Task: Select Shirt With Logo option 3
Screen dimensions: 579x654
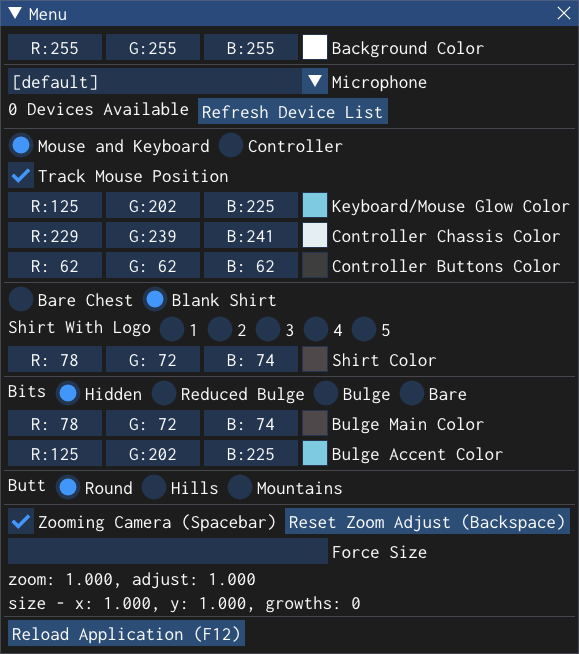Action: click(268, 330)
